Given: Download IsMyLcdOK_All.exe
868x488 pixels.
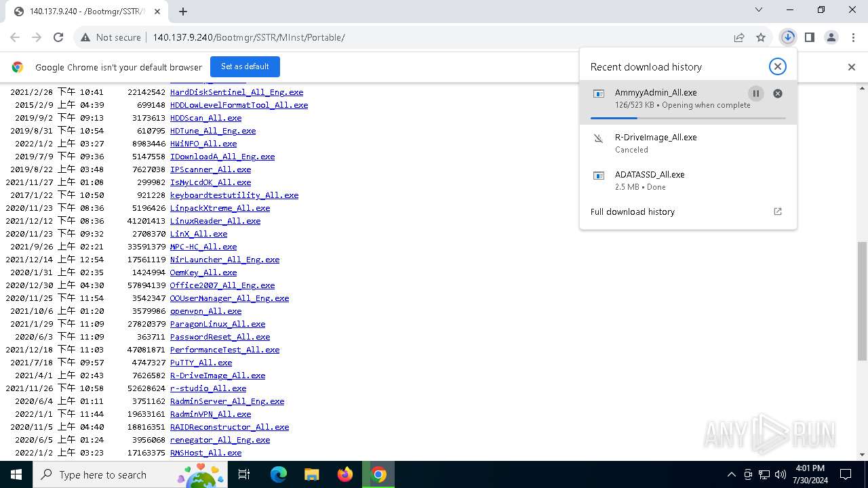Looking at the screenshot, I should coord(210,182).
